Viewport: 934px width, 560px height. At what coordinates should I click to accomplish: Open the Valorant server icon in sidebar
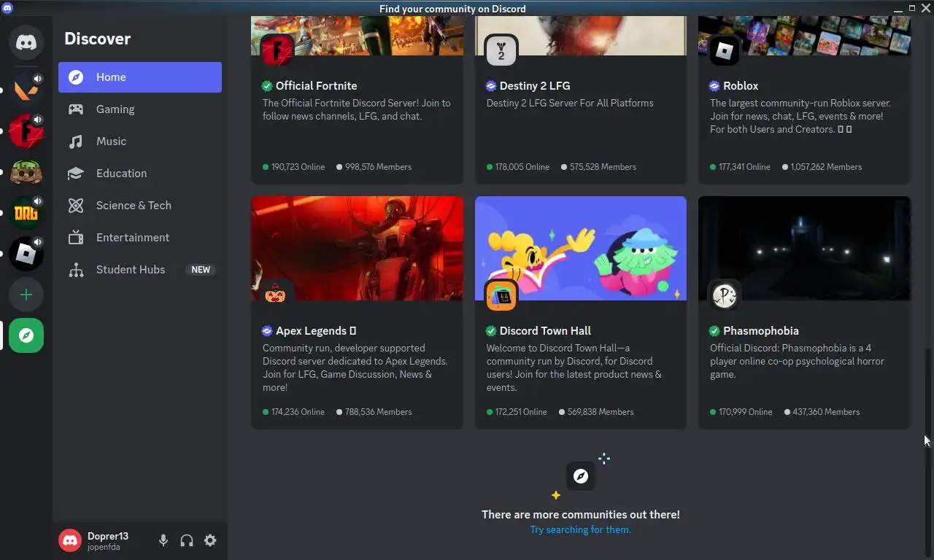coord(26,90)
